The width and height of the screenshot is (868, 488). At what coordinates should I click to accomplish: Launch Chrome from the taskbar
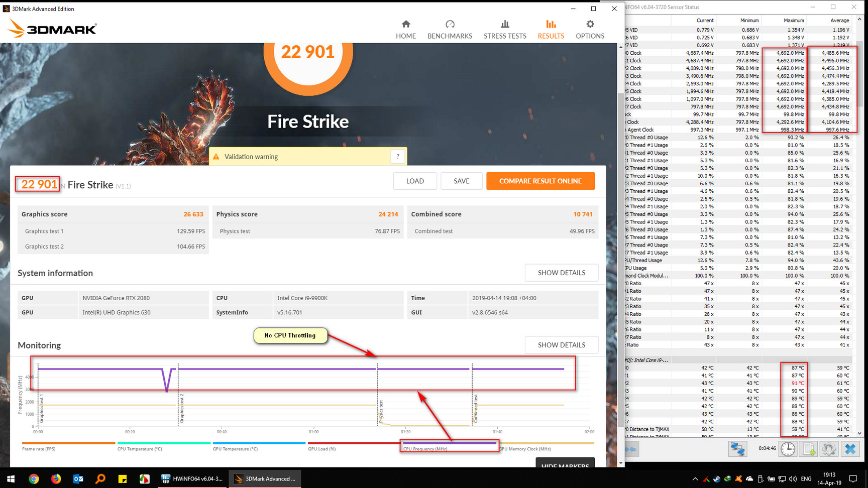click(34, 478)
